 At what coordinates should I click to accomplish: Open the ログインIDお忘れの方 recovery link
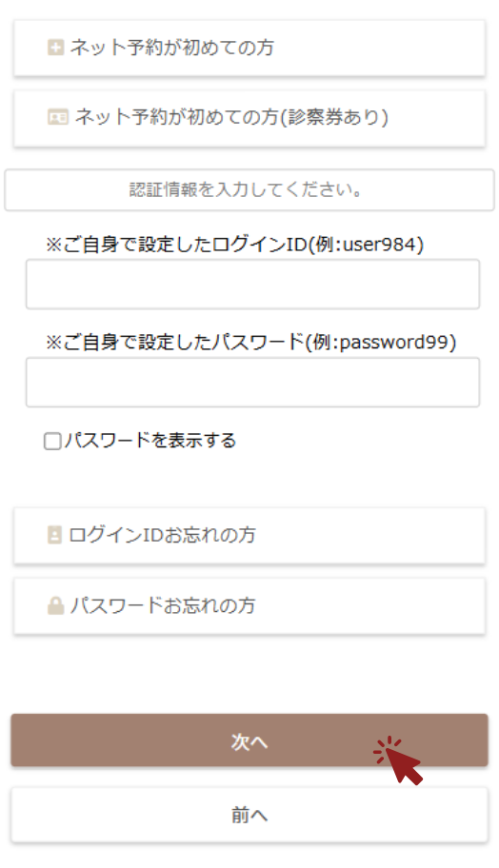249,536
